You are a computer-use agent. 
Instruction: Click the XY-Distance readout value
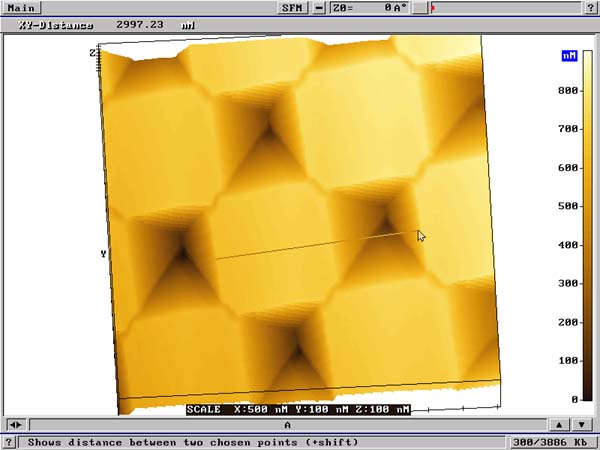click(x=138, y=22)
